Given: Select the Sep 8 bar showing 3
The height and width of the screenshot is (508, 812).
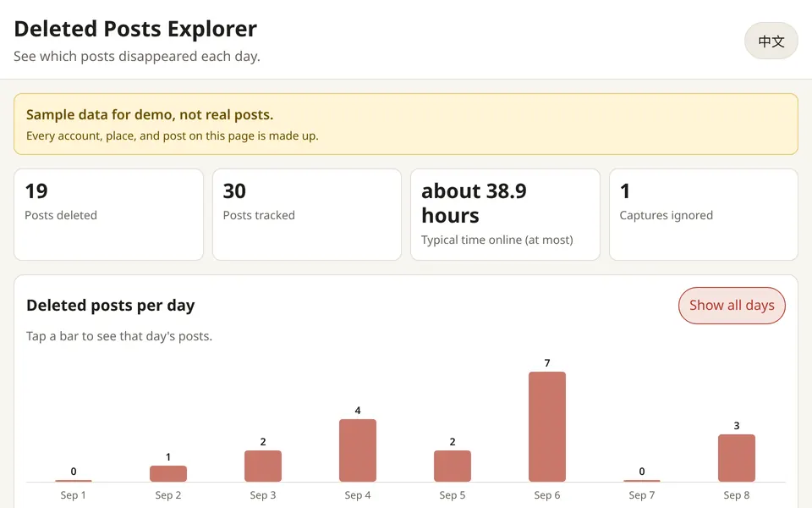Looking at the screenshot, I should click(737, 458).
